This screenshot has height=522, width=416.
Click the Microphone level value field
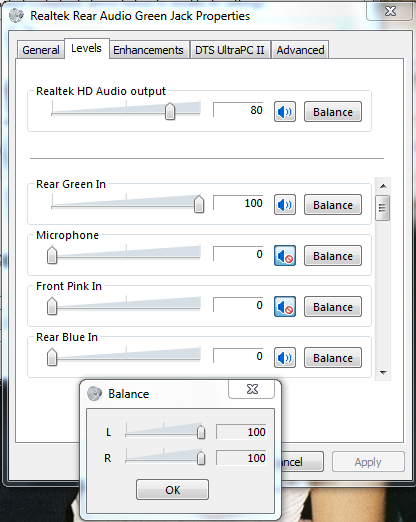pos(238,254)
